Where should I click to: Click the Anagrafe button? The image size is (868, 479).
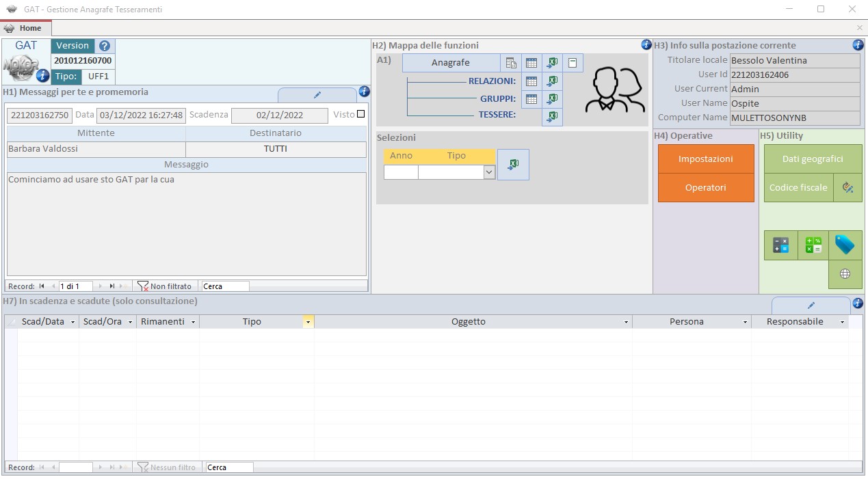point(451,63)
